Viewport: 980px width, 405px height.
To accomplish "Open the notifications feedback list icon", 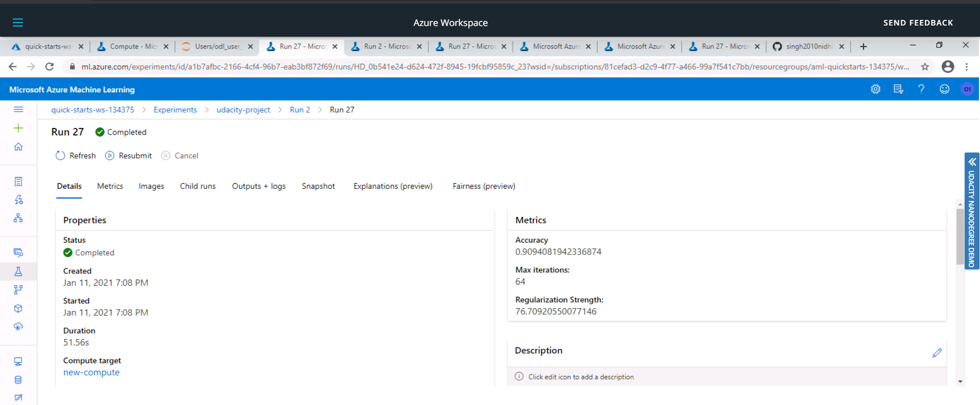I will (x=898, y=89).
